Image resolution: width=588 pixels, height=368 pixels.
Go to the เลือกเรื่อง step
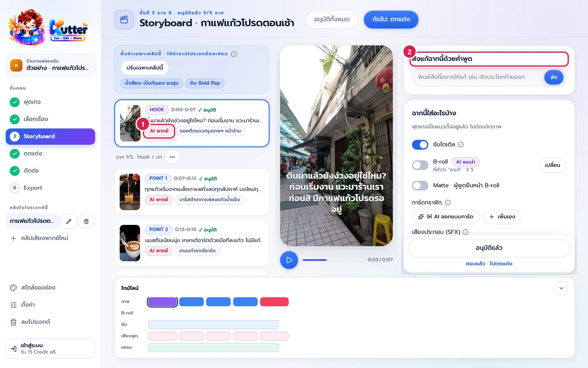(x=50, y=119)
